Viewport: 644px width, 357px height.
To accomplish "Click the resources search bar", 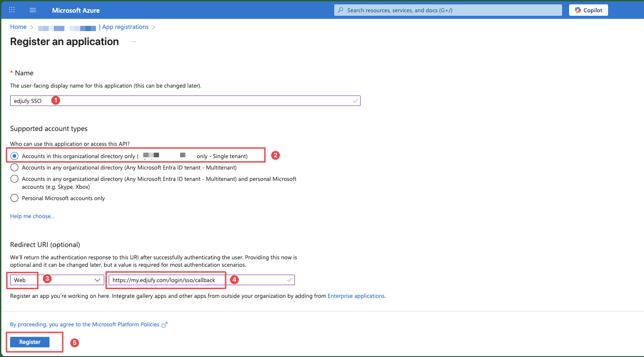I will tap(447, 10).
